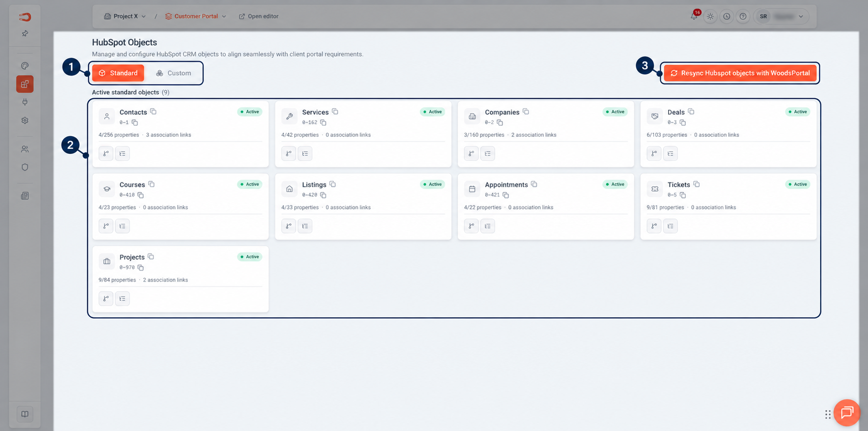Toggle light/dark theme sun icon

click(710, 16)
